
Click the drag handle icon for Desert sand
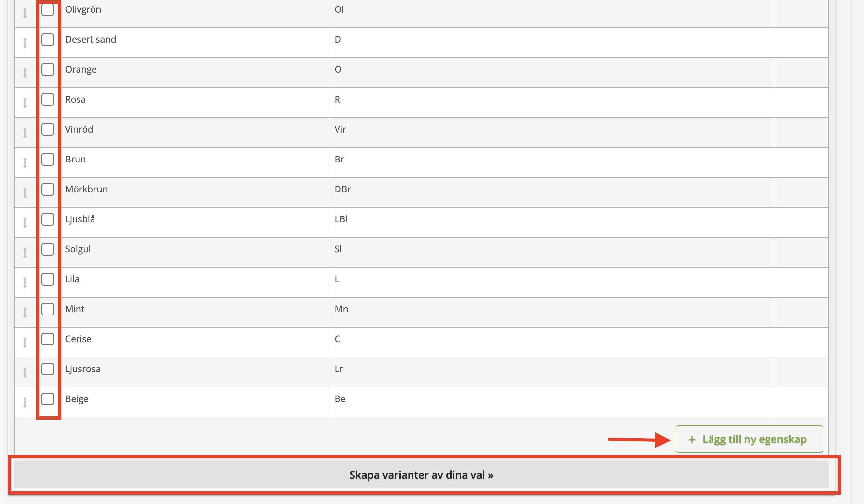(x=25, y=43)
